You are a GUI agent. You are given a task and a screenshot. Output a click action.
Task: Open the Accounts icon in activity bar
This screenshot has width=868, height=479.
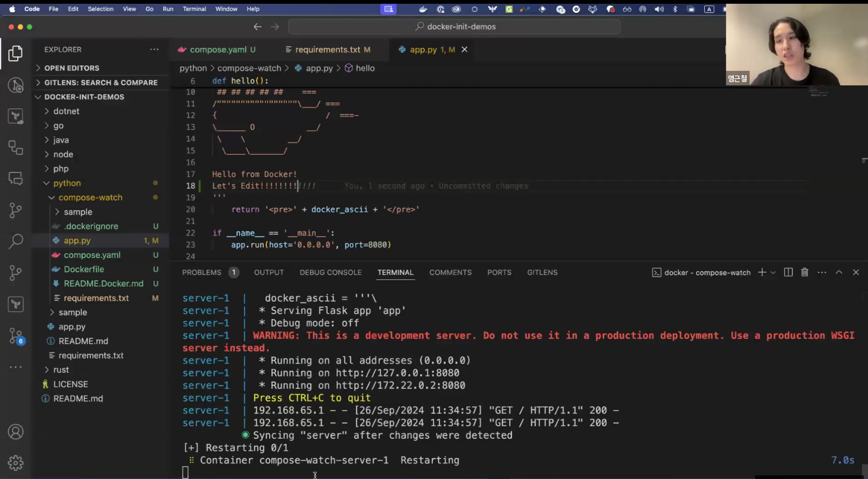pos(16,432)
